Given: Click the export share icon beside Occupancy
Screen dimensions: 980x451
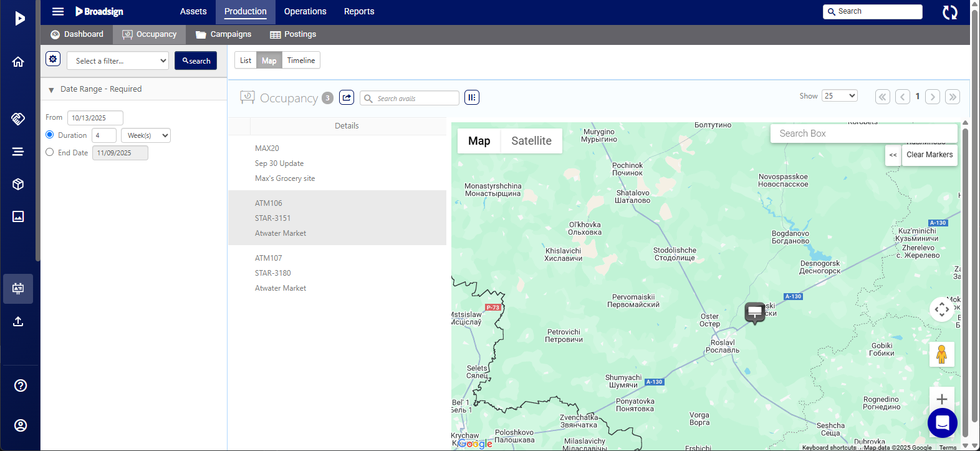Looking at the screenshot, I should (x=347, y=97).
